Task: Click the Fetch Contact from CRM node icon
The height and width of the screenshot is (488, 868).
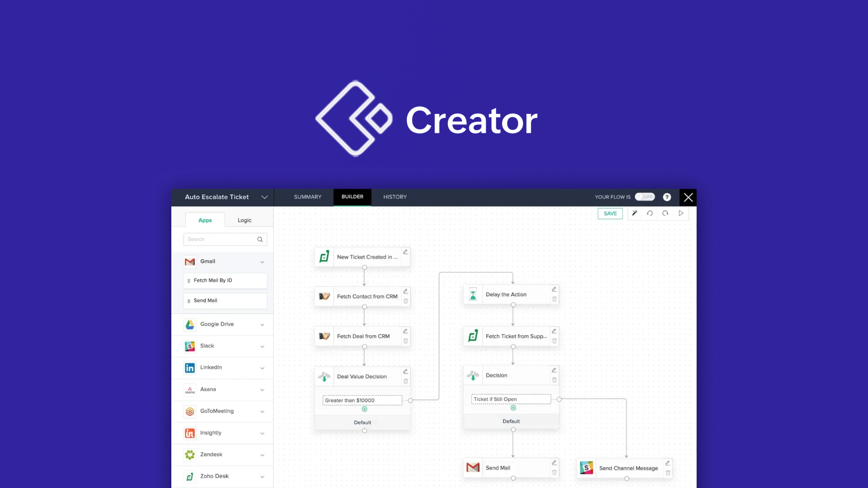Action: [x=325, y=296]
